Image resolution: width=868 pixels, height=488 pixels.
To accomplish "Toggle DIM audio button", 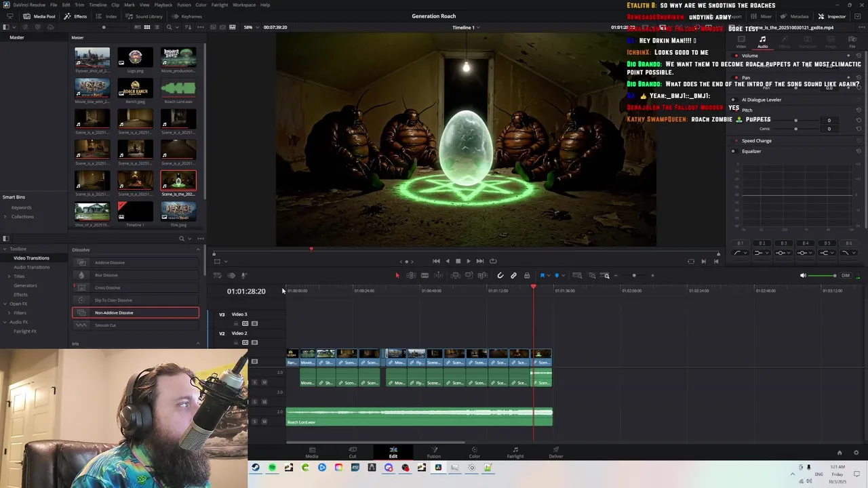I will [845, 275].
